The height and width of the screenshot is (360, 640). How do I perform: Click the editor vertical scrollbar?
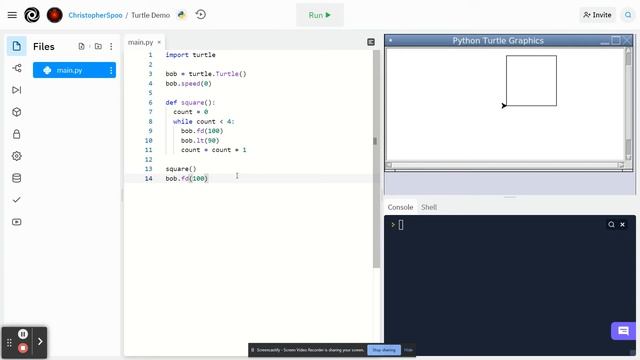coord(376,159)
